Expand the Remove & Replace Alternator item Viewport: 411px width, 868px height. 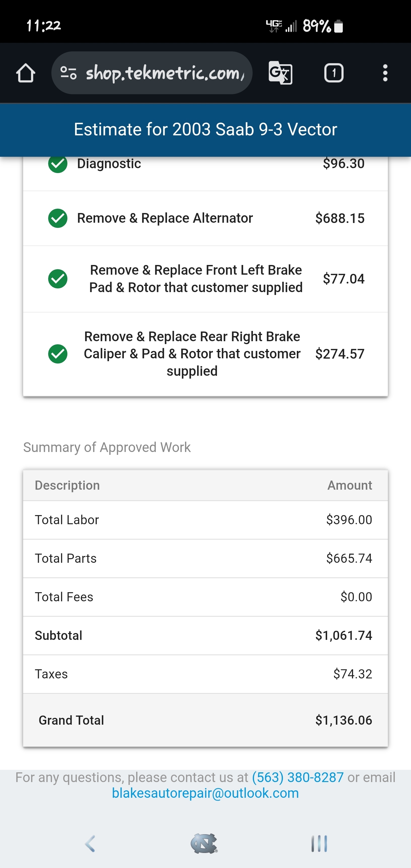click(x=165, y=218)
